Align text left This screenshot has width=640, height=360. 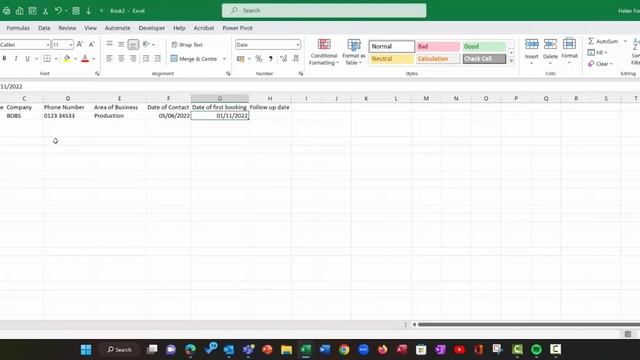[109, 59]
